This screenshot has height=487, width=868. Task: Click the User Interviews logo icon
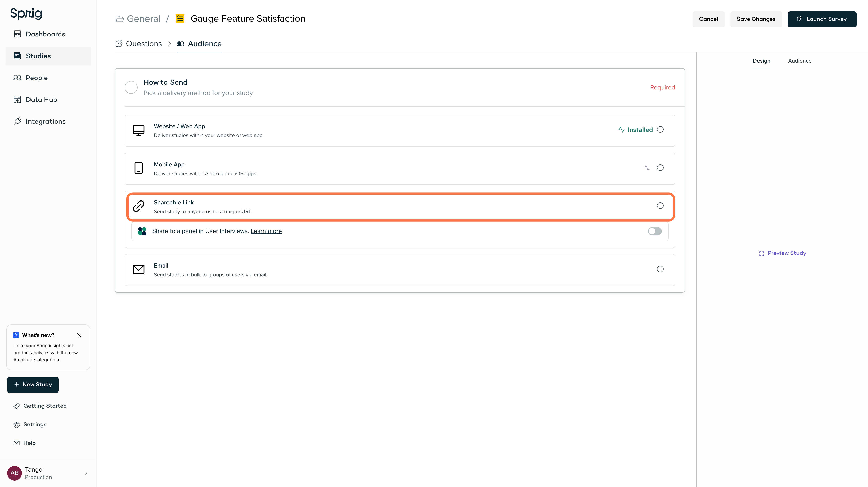click(x=142, y=231)
